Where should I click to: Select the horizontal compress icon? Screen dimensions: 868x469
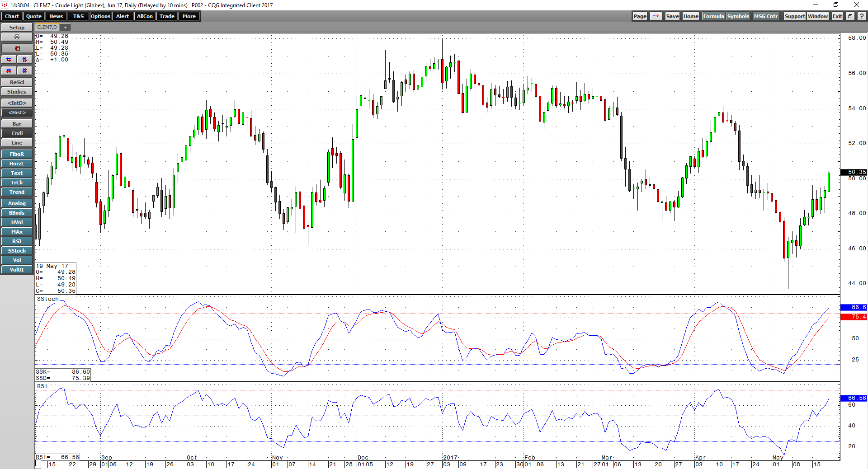coord(9,70)
